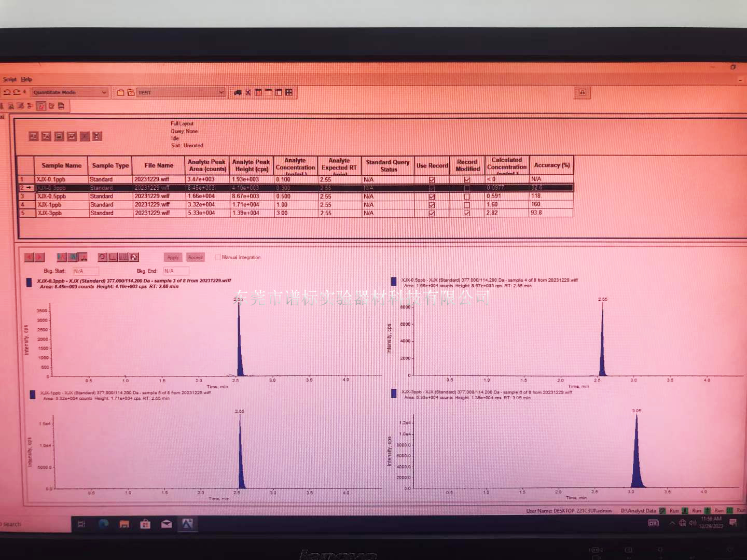Expand the TEST project dropdown

point(221,92)
